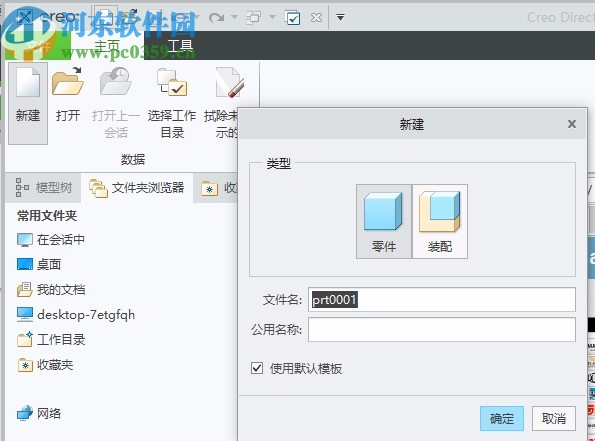Screen dimensions: 595x441
Task: Click the 我的文档 folder entry
Action: pyautogui.click(x=51, y=290)
